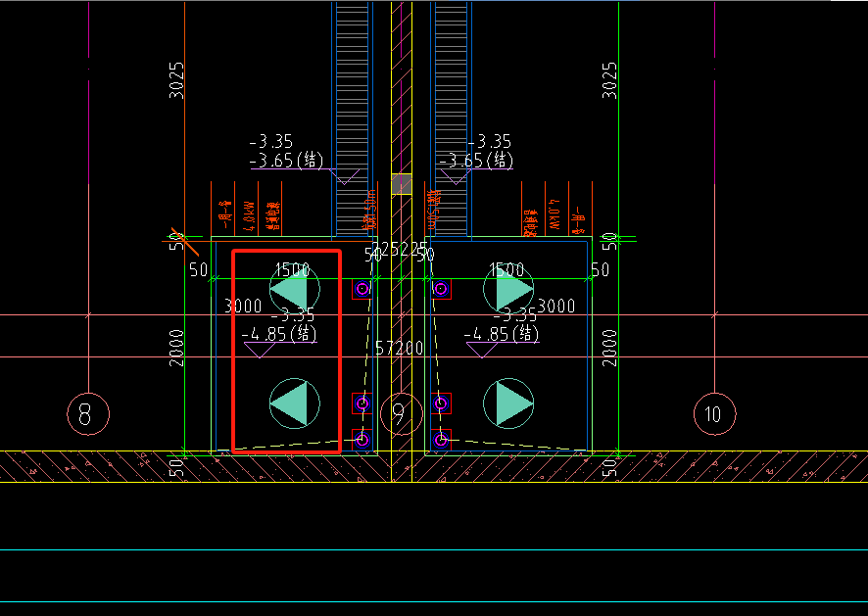The height and width of the screenshot is (616, 868).
Task: Select the stair tread hatch between axes 9 and 10
Action: (451, 119)
